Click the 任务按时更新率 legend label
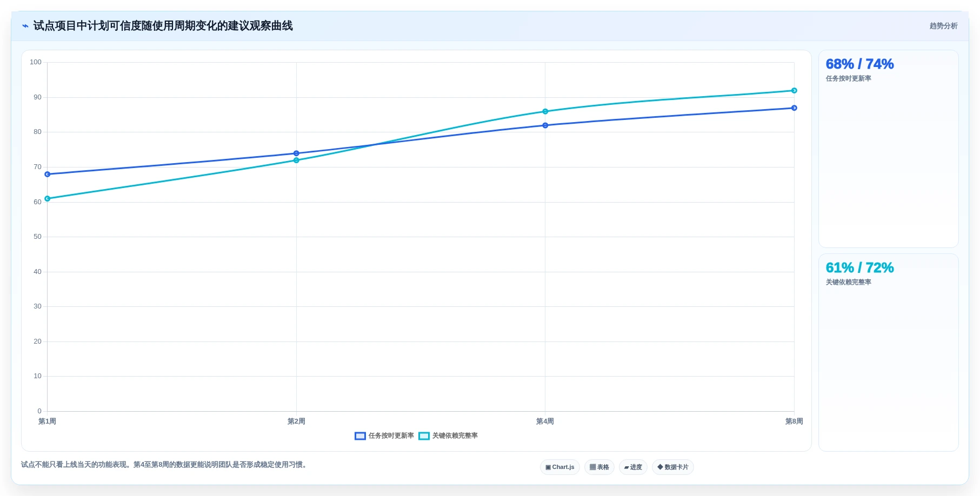This screenshot has width=980, height=496. (391, 436)
